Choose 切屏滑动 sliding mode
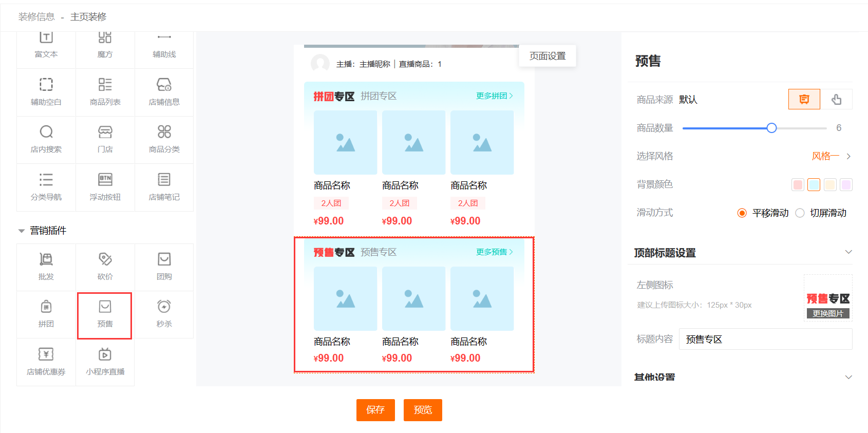 pyautogui.click(x=800, y=213)
